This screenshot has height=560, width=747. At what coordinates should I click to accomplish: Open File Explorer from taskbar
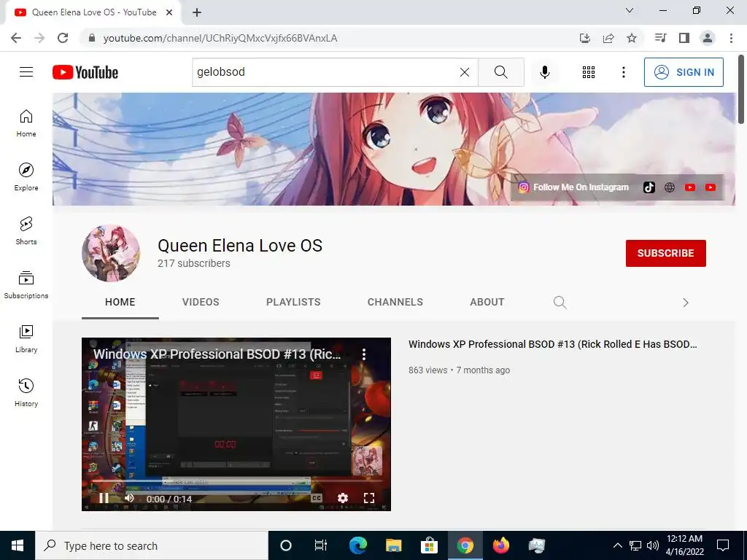(x=393, y=545)
